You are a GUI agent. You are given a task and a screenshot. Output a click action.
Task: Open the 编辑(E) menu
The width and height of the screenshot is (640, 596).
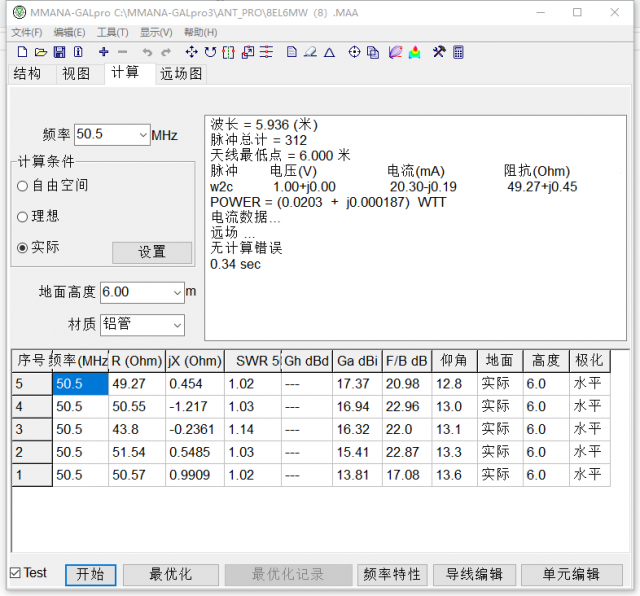(x=69, y=32)
